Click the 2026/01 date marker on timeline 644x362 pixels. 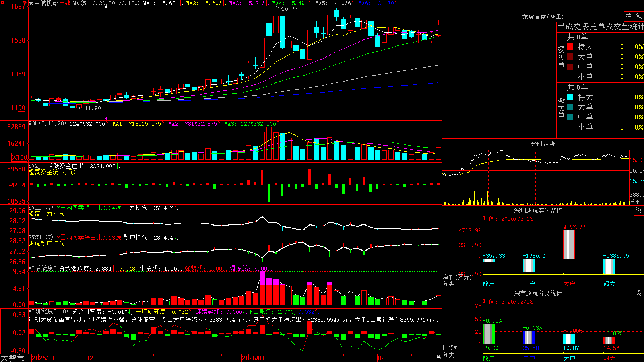[254, 358]
